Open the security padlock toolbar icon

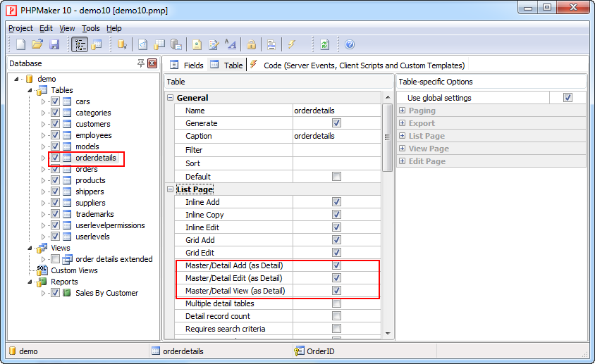point(251,45)
